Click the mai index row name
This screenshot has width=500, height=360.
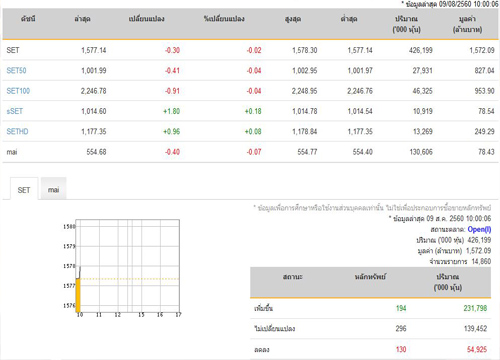coord(12,152)
